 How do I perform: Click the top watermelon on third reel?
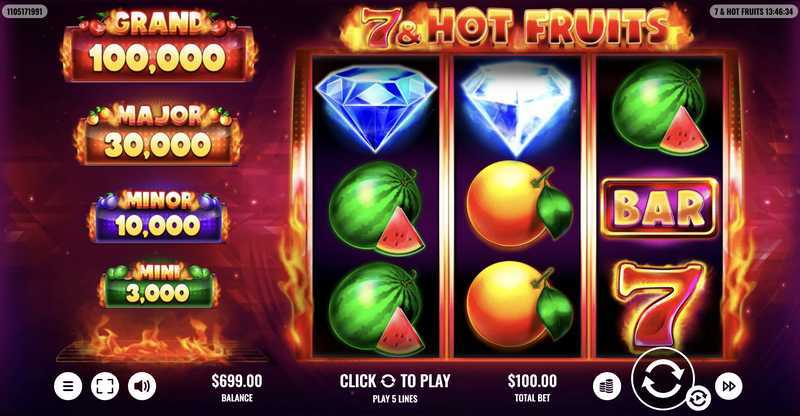pyautogui.click(x=659, y=108)
